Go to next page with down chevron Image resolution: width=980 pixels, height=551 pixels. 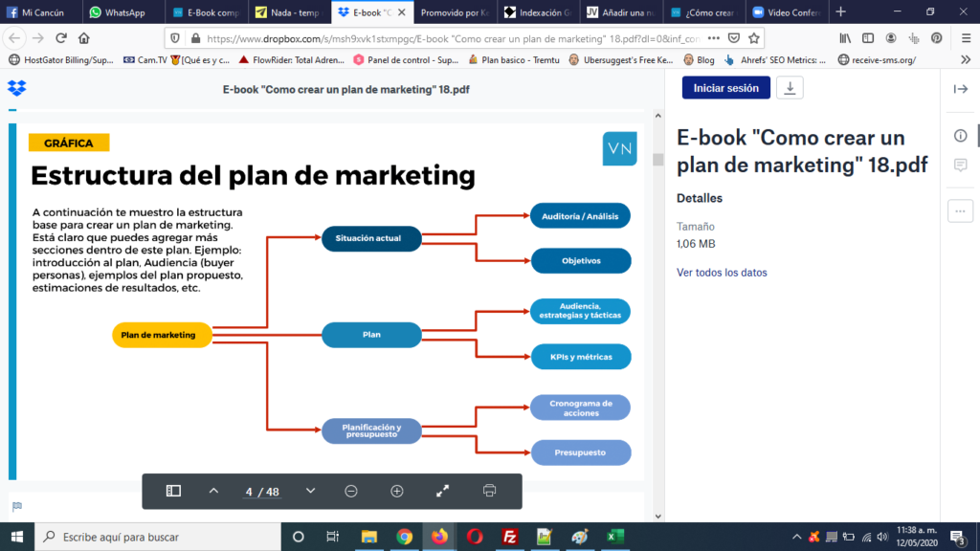310,491
